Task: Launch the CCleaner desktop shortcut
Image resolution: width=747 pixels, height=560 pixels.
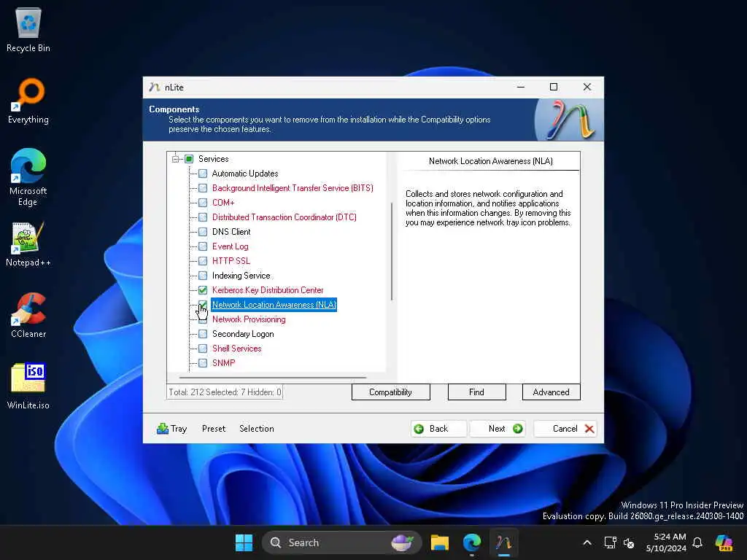Action: pyautogui.click(x=28, y=315)
